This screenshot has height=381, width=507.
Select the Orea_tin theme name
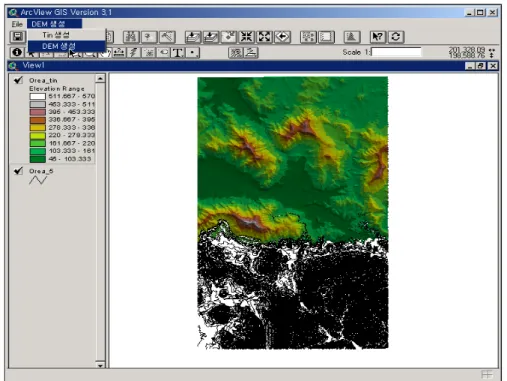pyautogui.click(x=43, y=80)
